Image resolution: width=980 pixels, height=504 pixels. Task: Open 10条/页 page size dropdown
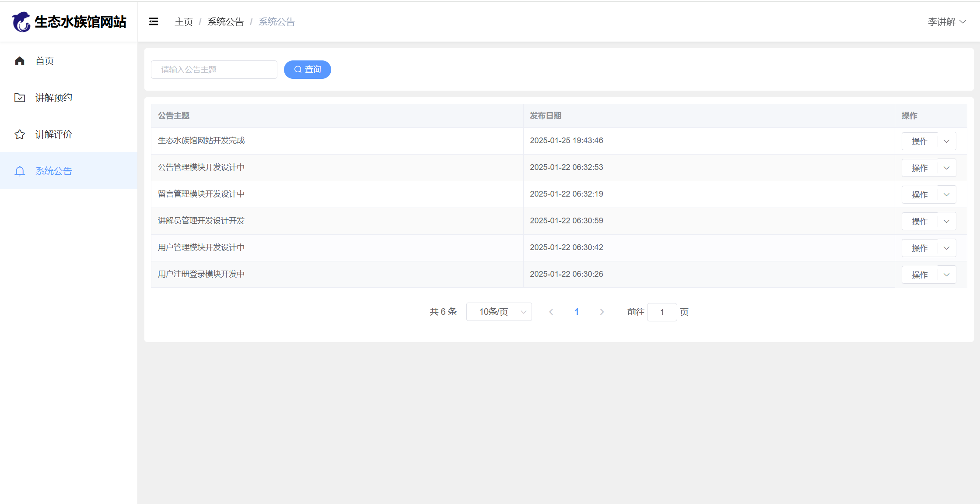tap(499, 312)
